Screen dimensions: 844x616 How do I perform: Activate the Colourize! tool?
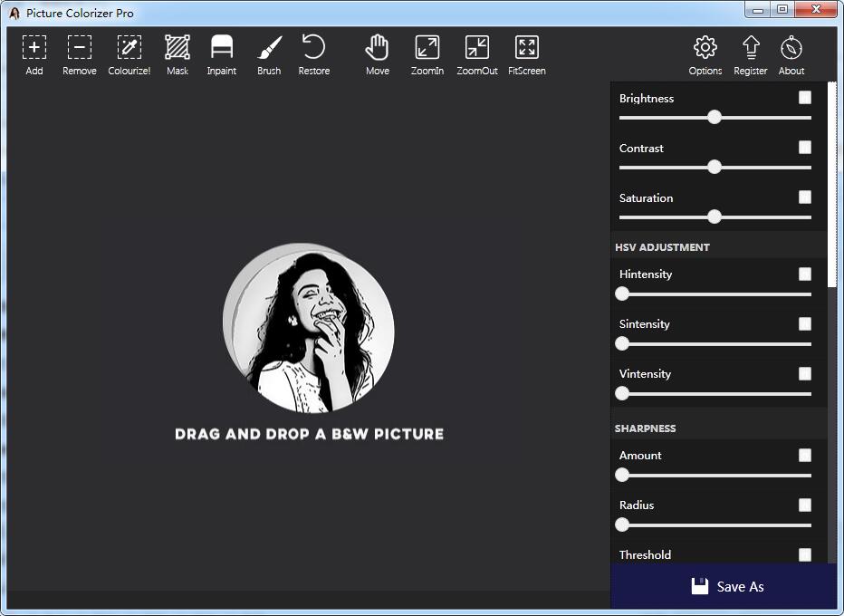coord(129,53)
